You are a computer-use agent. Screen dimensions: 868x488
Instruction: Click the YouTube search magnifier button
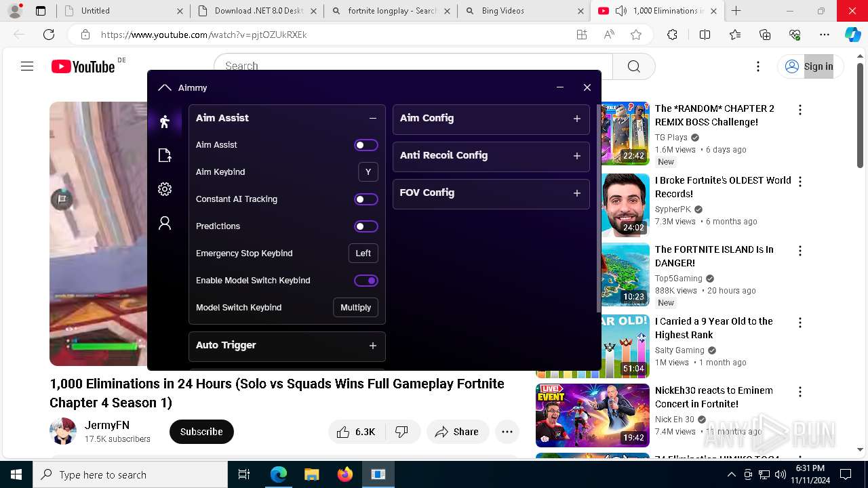(633, 66)
